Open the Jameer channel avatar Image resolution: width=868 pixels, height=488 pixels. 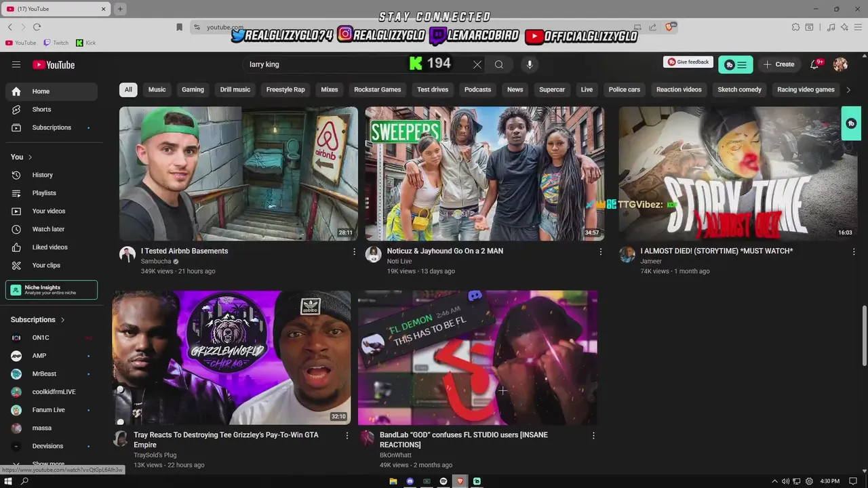pyautogui.click(x=627, y=255)
